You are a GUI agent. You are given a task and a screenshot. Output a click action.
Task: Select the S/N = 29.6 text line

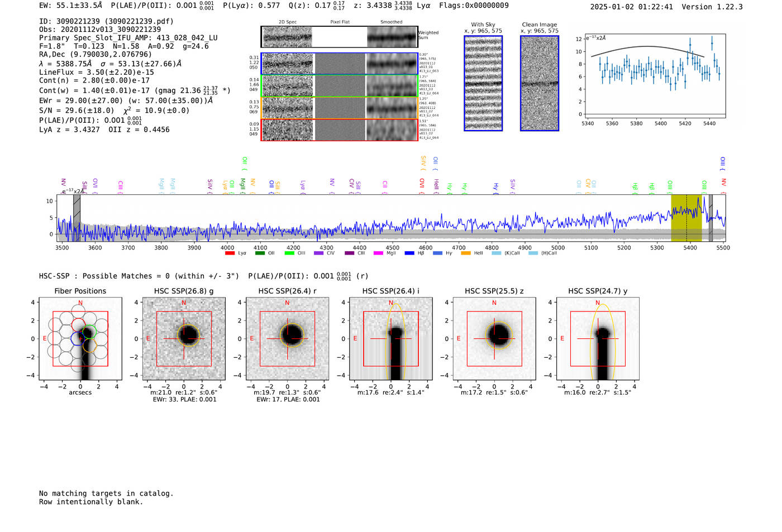115,110
